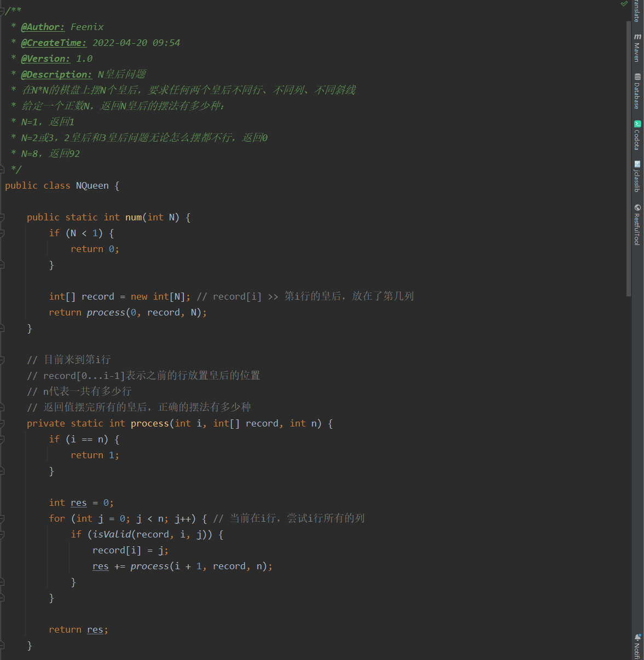Open the Translate tool window tab
Viewport: 644px width, 660px height.
point(637,11)
